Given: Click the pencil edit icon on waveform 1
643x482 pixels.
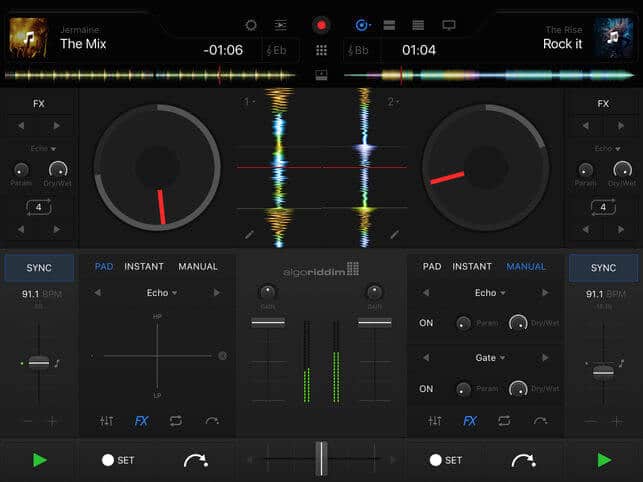Looking at the screenshot, I should pos(249,234).
